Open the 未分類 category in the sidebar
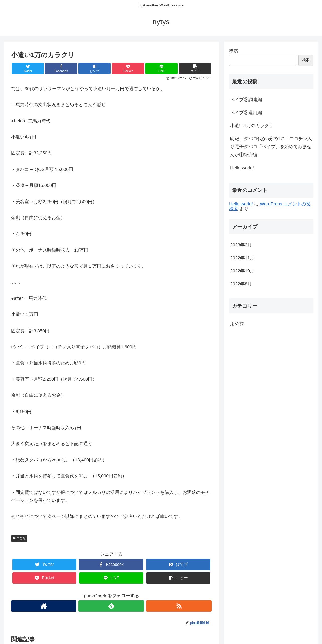Screen dimensions: 322x644 click(x=237, y=324)
